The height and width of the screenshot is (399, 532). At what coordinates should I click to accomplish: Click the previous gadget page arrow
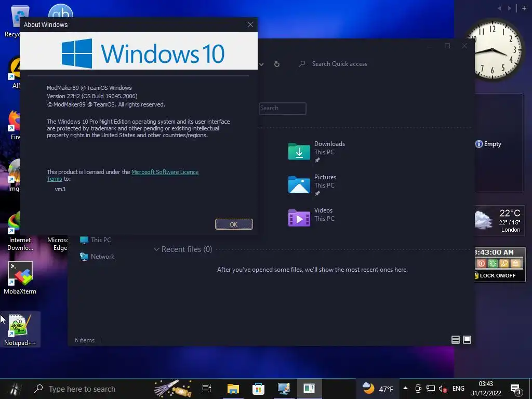[x=499, y=8]
